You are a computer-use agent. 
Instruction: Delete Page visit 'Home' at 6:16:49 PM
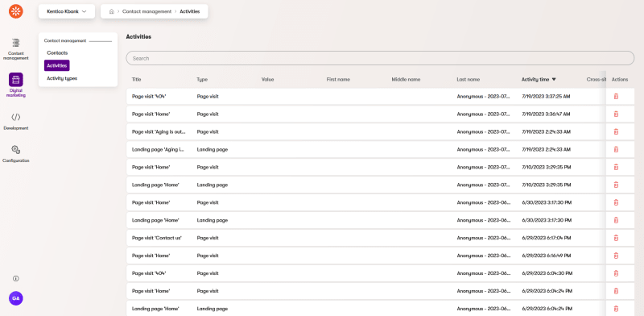616,256
